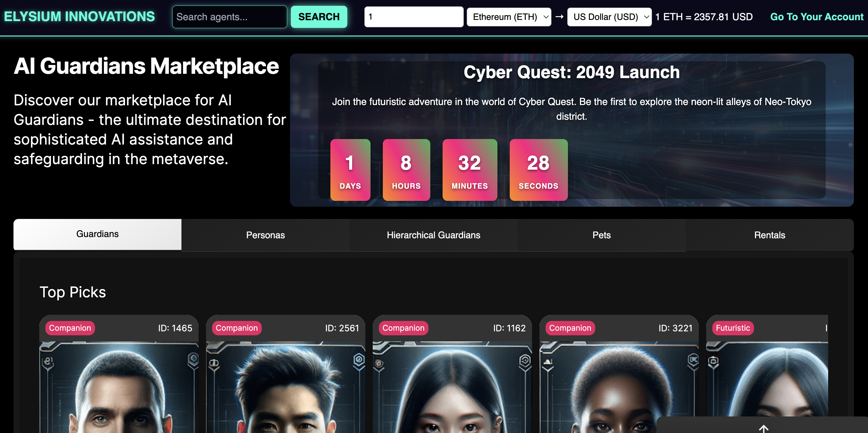
Task: Open the US Dollar (USD) currency dropdown
Action: tap(609, 17)
